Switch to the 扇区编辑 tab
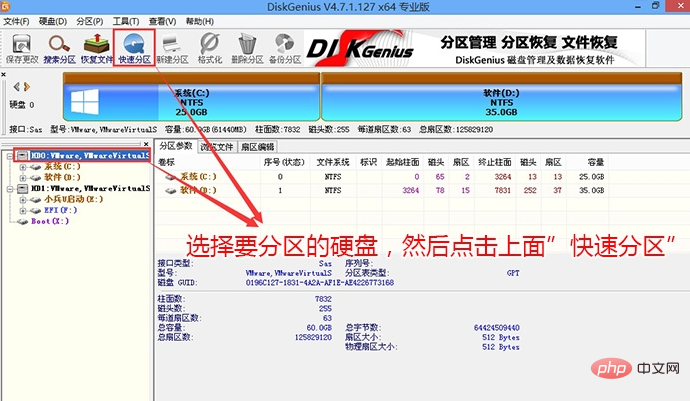 point(257,147)
